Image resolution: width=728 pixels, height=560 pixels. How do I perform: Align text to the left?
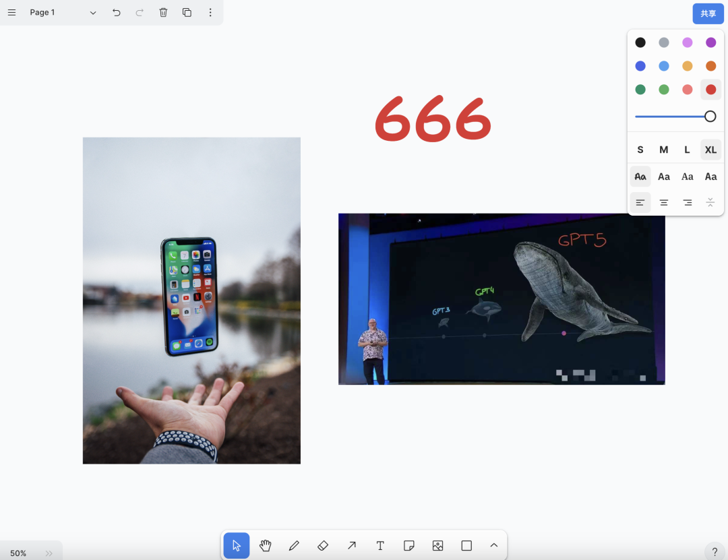coord(640,202)
